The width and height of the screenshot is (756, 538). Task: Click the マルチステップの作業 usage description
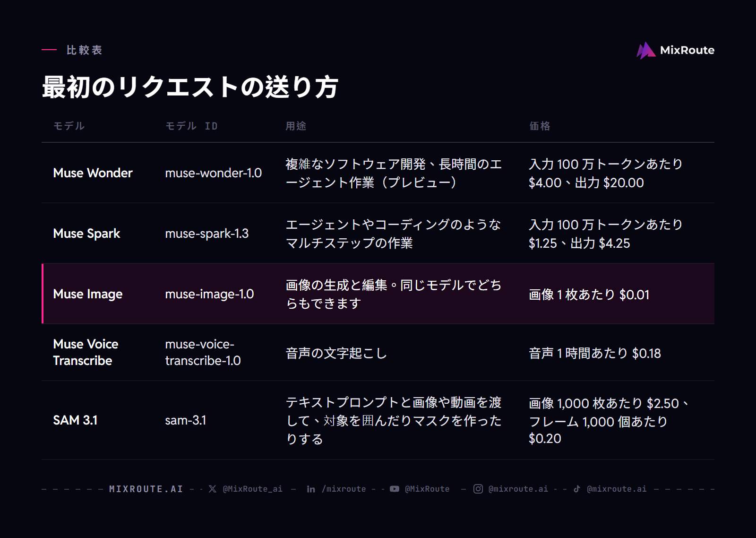393,234
